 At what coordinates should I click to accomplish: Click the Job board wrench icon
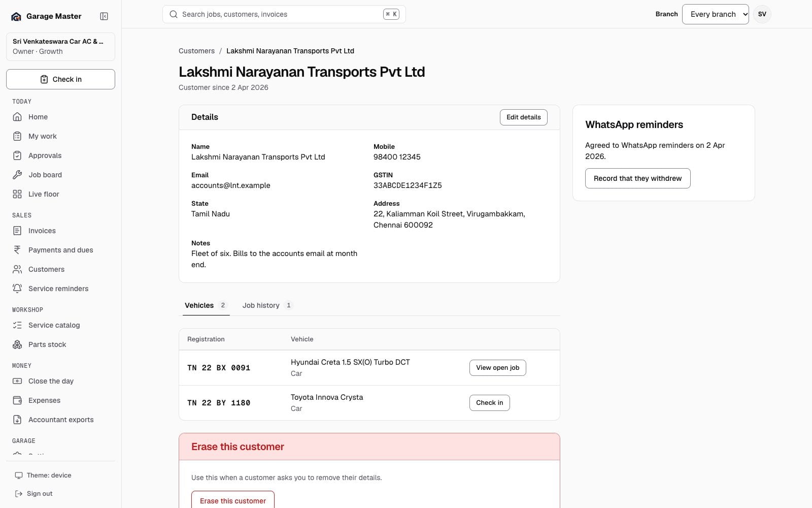click(17, 175)
